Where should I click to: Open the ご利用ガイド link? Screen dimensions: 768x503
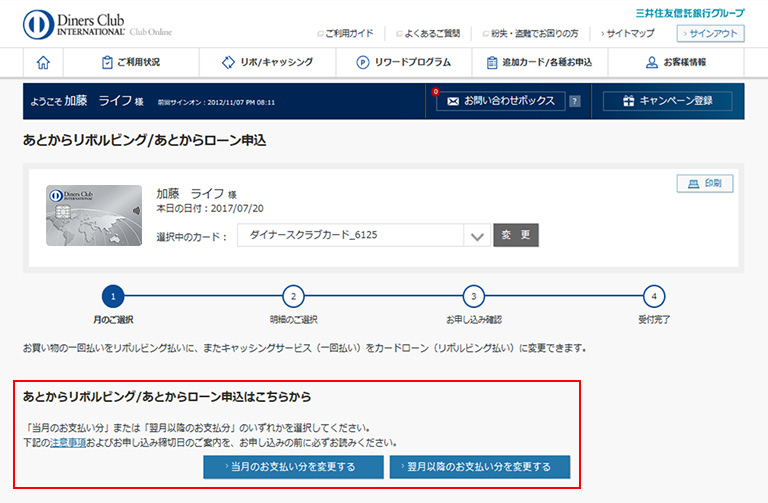coord(345,34)
